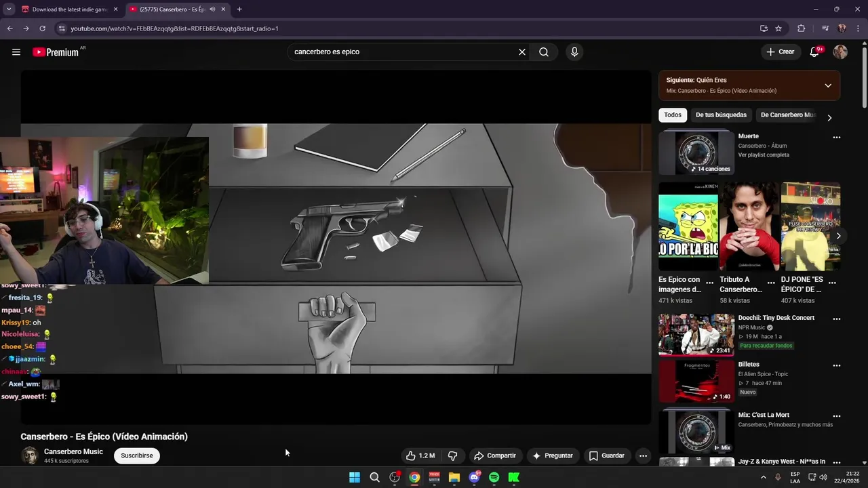Bookmark this page with the star

[778, 28]
